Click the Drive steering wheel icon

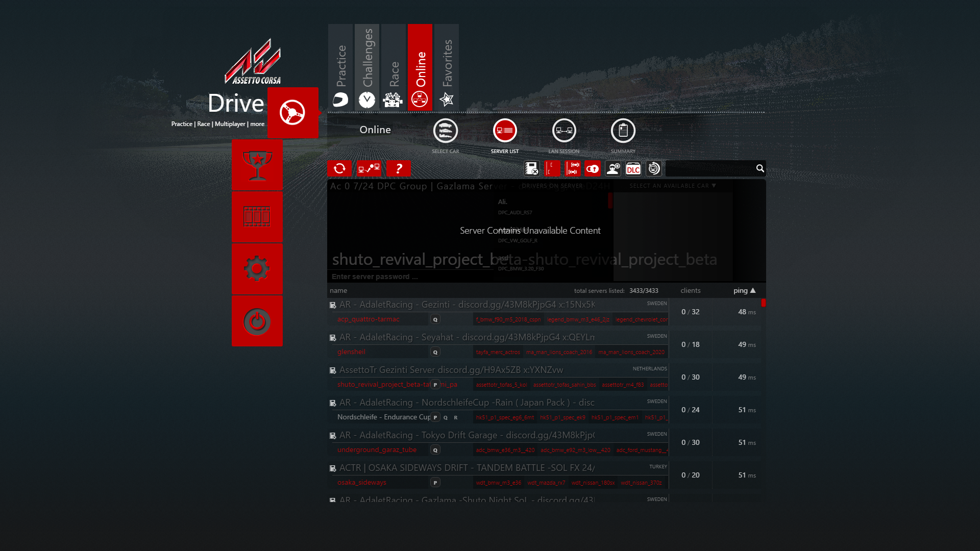[292, 113]
